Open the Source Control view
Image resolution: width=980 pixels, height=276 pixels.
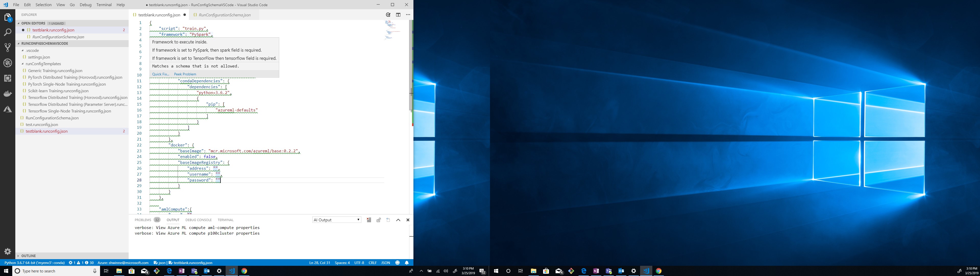(8, 48)
